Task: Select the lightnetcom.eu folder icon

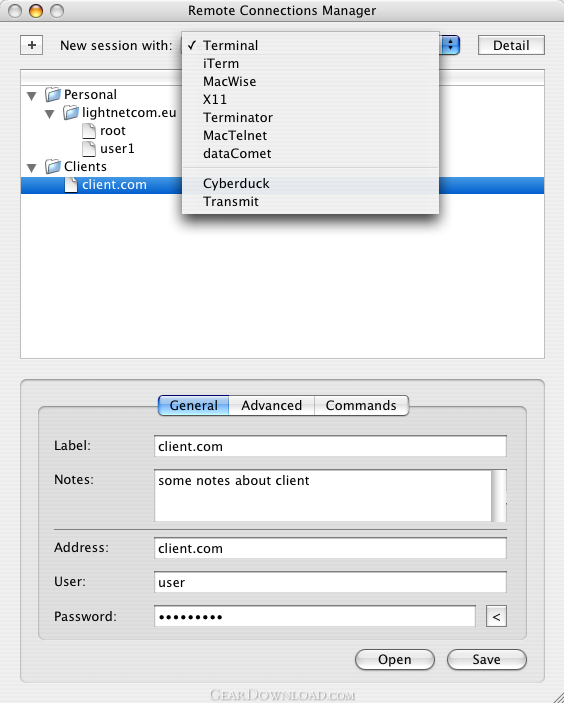Action: tap(71, 113)
